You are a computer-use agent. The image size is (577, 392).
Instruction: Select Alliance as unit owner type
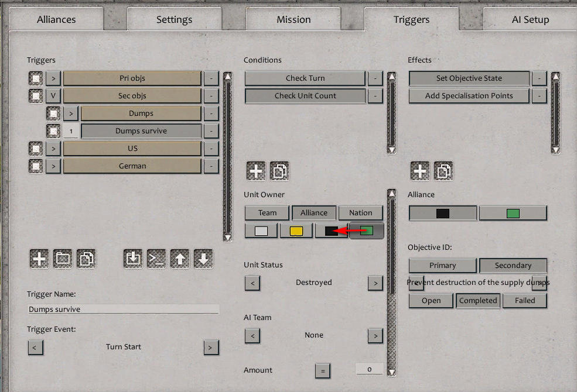314,213
